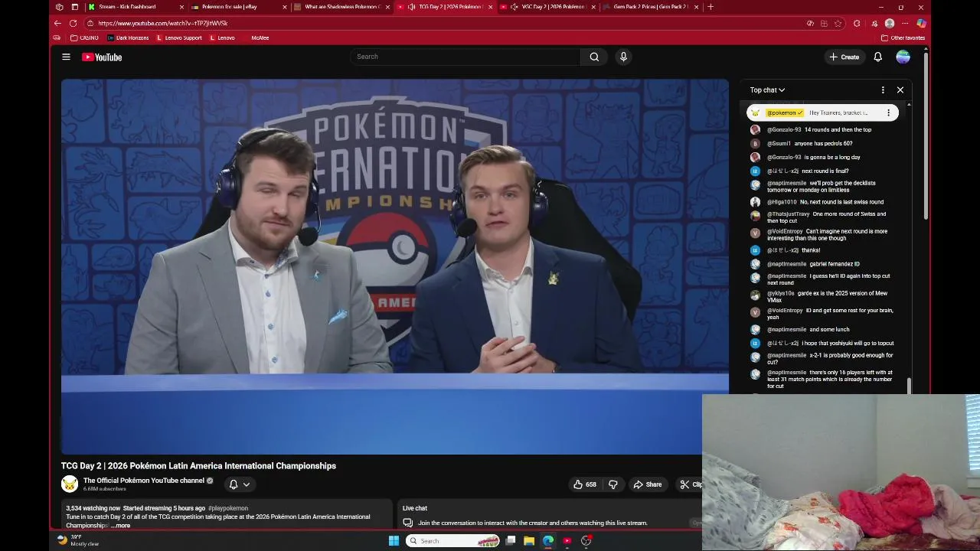Open browser workspaces icon at top-left
Image resolution: width=980 pixels, height=551 pixels.
coord(60,7)
